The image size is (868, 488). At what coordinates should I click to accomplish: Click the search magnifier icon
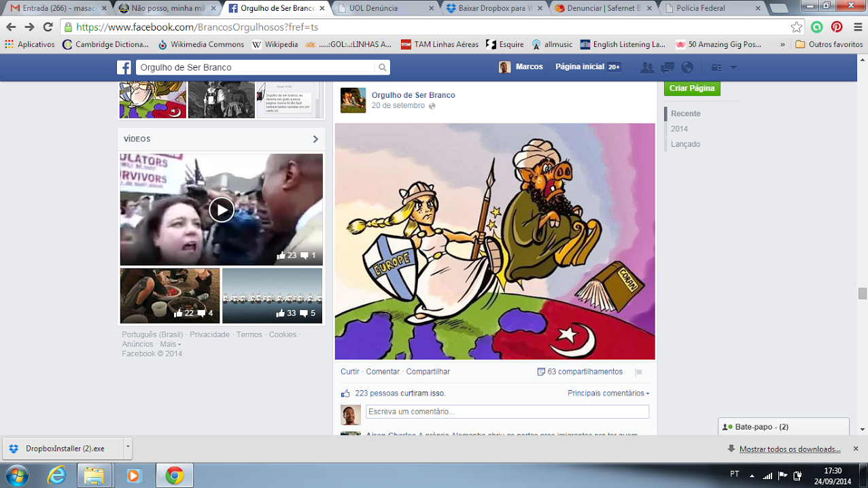click(382, 67)
